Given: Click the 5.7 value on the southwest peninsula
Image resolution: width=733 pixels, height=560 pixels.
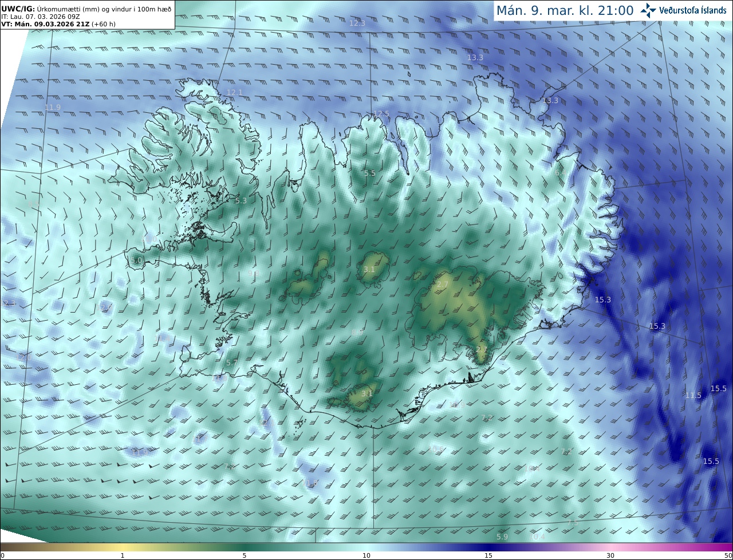Looking at the screenshot, I should point(231,362).
